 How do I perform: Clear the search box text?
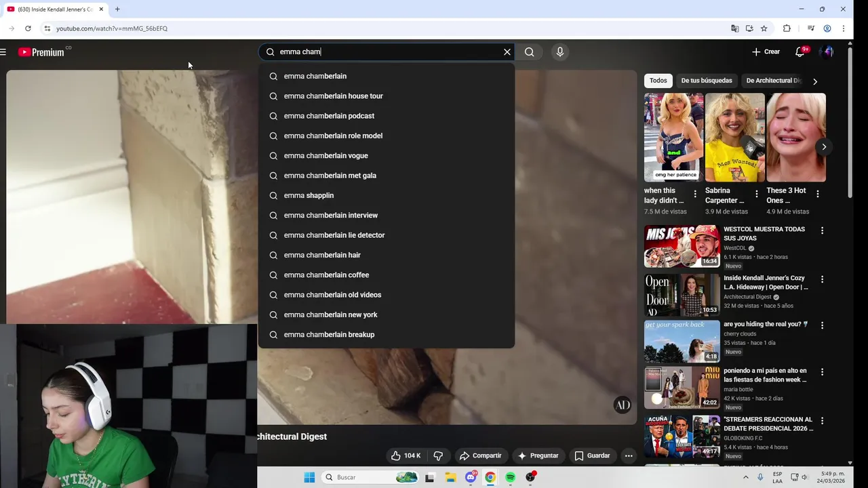(507, 52)
